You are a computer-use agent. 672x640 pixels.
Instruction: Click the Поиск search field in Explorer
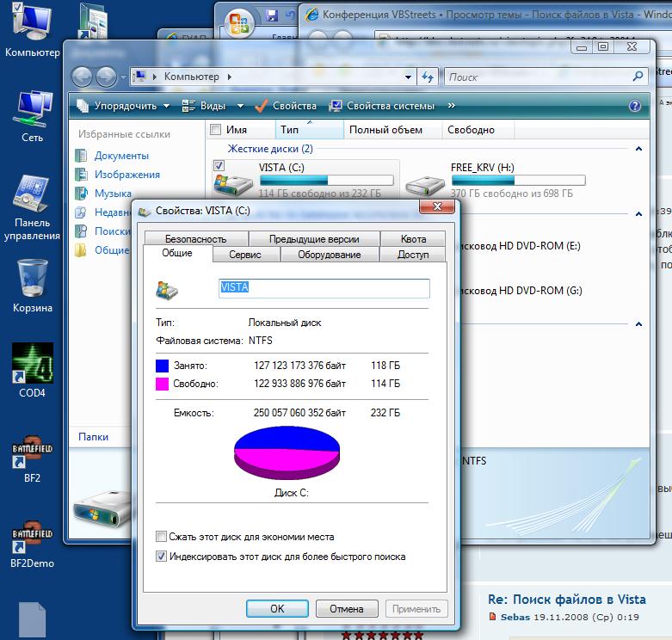coord(538,77)
